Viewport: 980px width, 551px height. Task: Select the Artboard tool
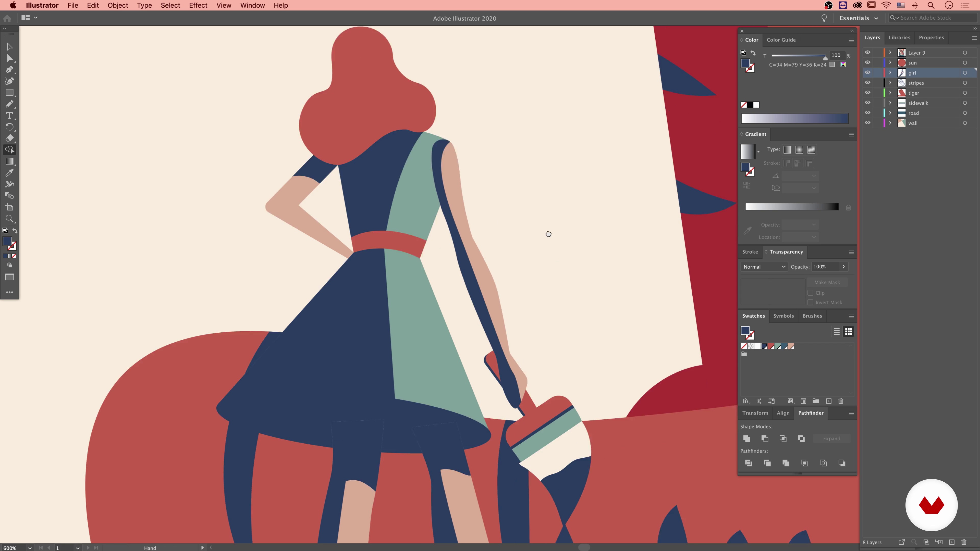pos(9,207)
